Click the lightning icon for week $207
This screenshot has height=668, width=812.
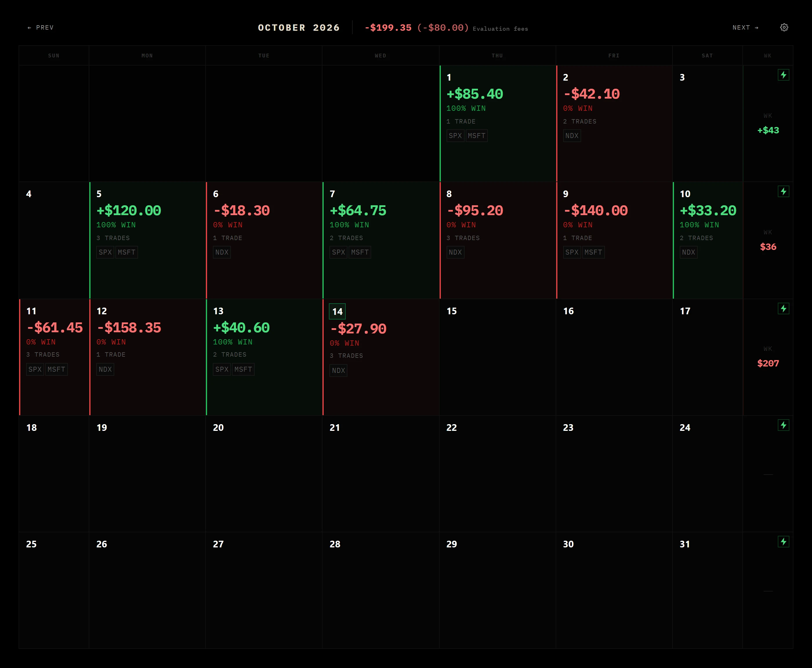pos(784,308)
